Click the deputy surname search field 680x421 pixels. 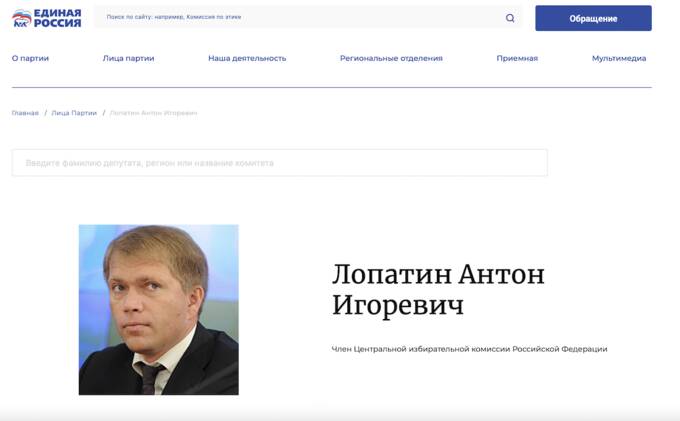coord(280,163)
